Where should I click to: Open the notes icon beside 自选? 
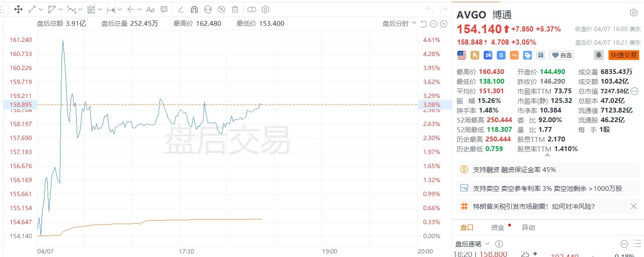541,55
